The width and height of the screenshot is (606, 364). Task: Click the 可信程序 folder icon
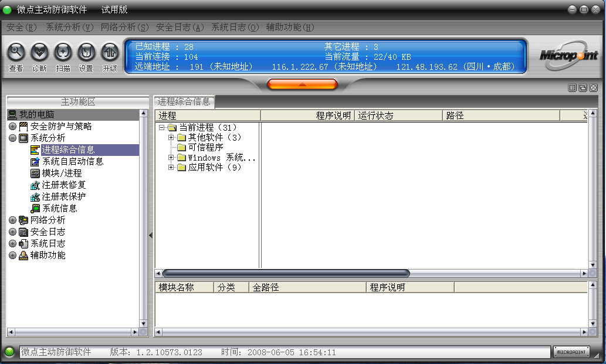[182, 148]
